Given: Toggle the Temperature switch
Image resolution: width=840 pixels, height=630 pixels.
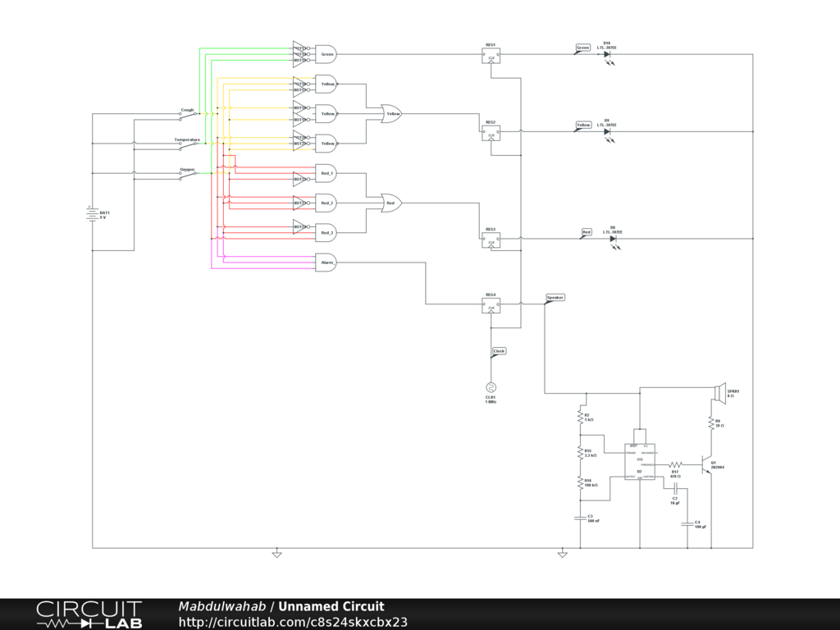Looking at the screenshot, I should [x=188, y=144].
